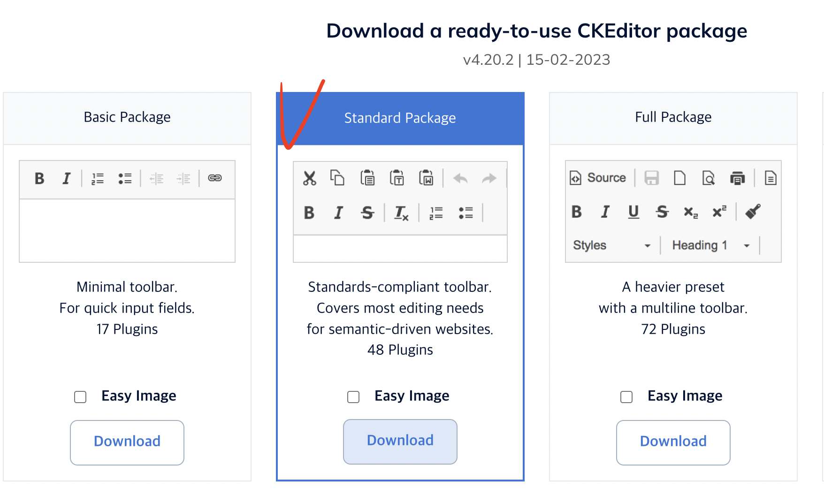
Task: Click decrease indent icon in Basic Package preview
Action: tap(156, 178)
